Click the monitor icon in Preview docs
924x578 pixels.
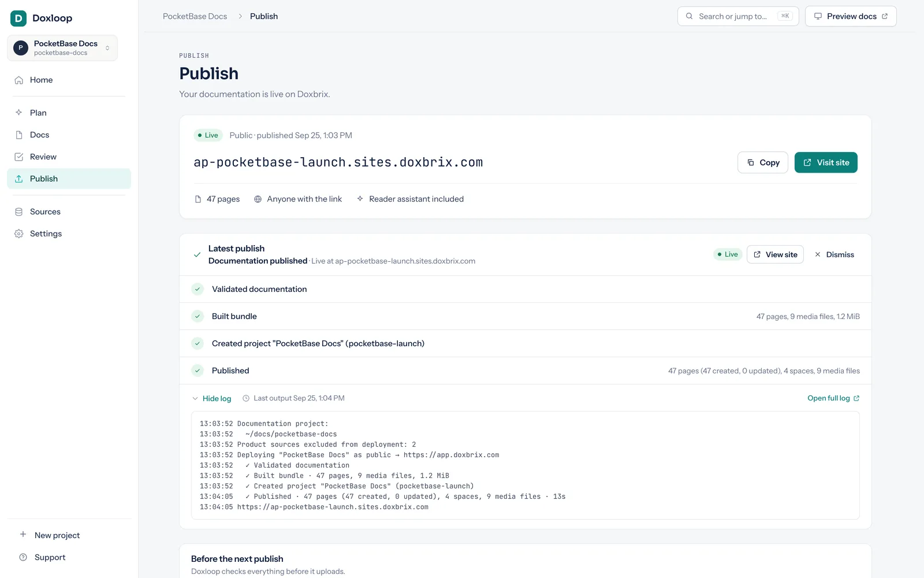(x=818, y=16)
